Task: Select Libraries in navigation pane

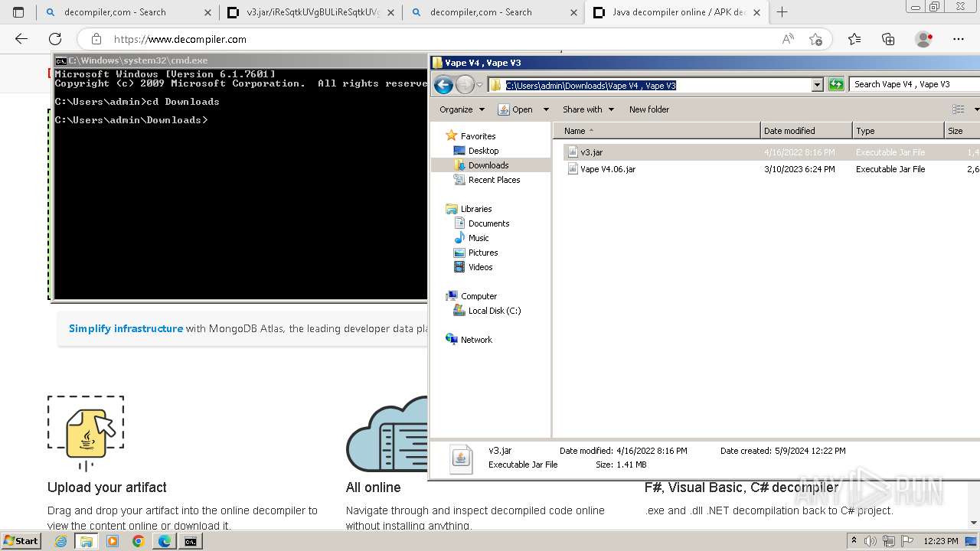Action: (475, 209)
